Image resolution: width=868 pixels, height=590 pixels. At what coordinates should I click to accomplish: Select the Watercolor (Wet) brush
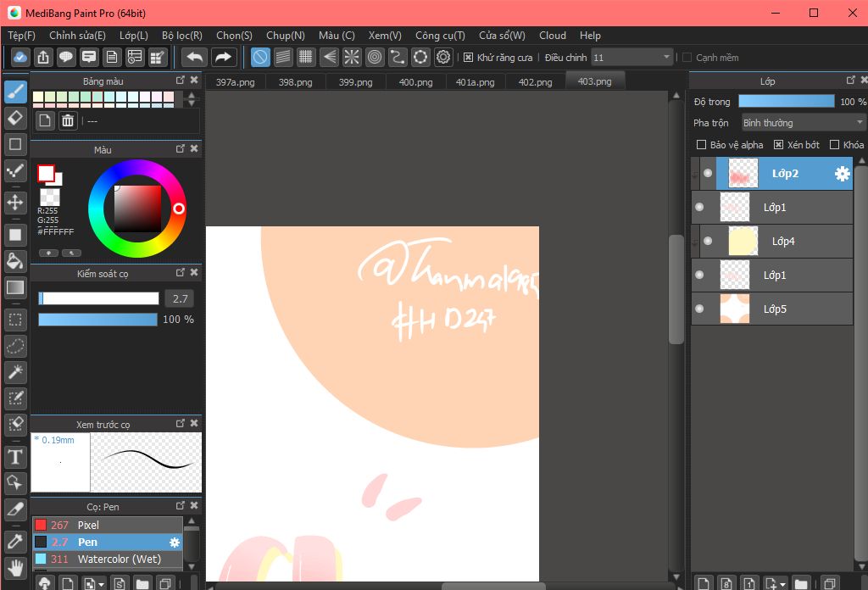[119, 559]
